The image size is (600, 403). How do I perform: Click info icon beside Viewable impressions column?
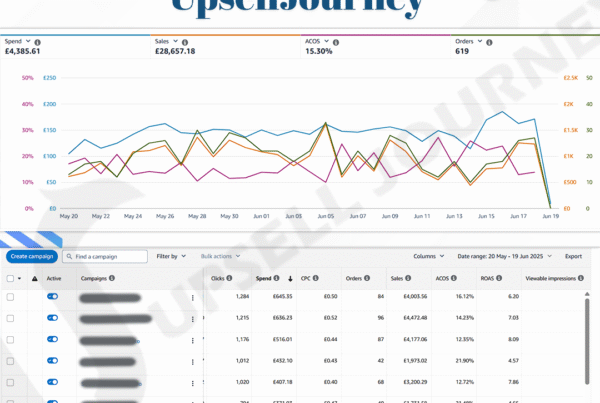point(581,278)
